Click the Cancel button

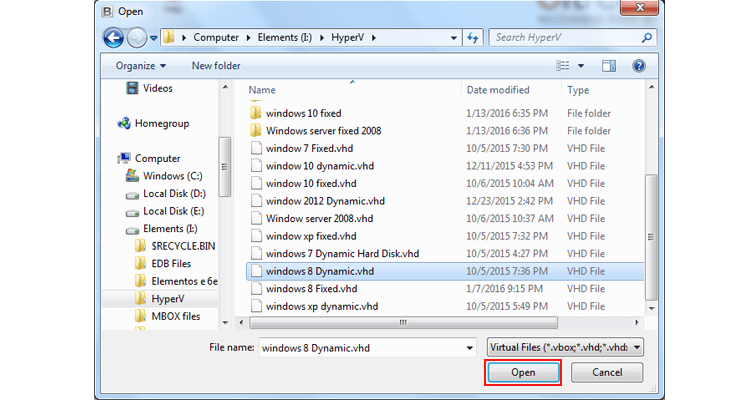pos(607,372)
